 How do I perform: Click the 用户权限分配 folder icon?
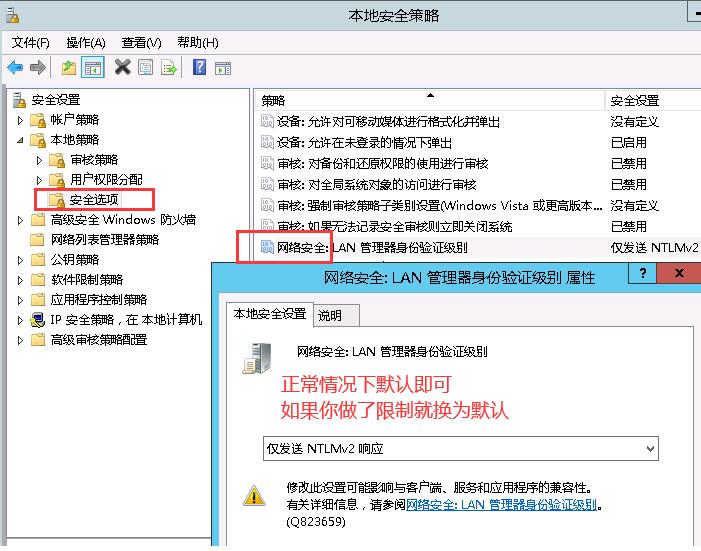(57, 180)
